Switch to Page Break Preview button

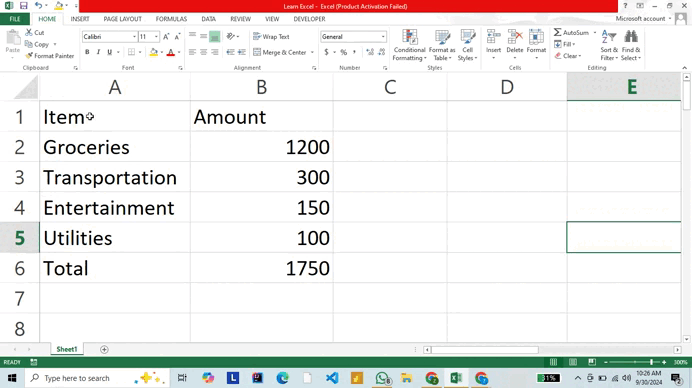(592, 362)
